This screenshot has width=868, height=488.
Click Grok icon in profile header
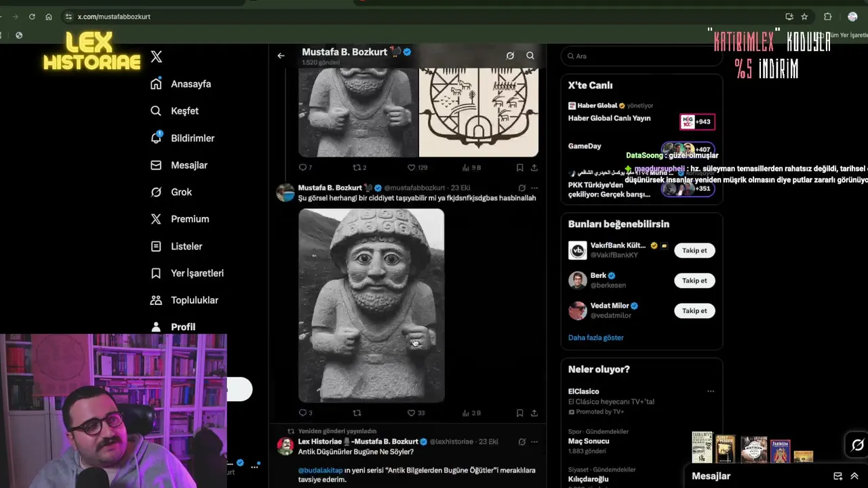(510, 56)
